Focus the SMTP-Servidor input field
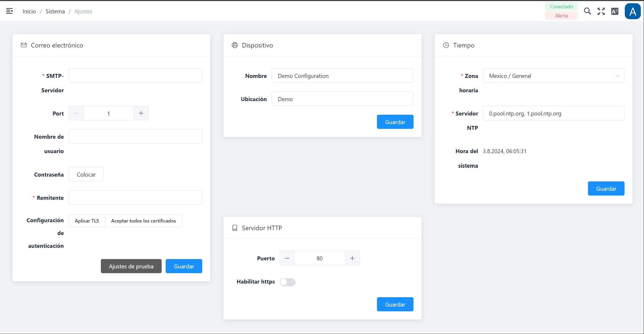 (135, 76)
